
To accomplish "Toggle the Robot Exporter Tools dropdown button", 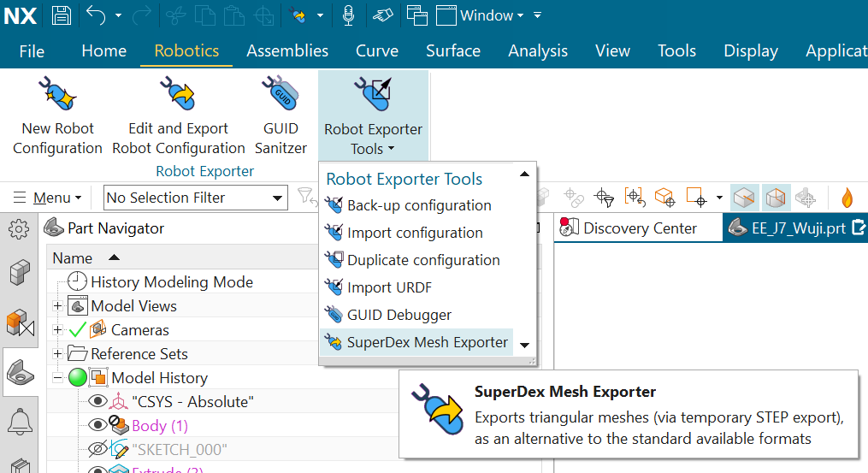I will coord(373,115).
